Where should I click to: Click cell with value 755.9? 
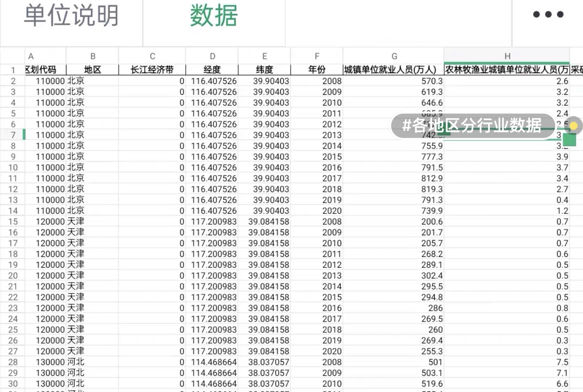pyautogui.click(x=394, y=146)
